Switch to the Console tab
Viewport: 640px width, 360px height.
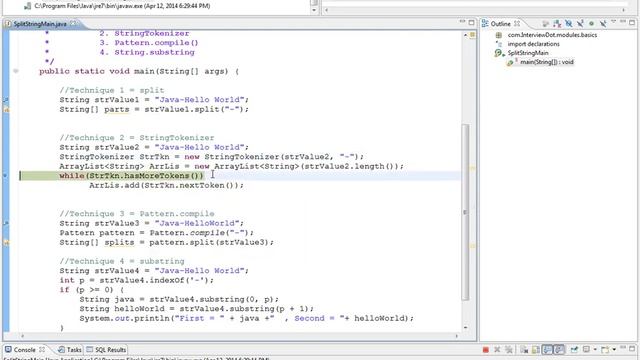[24, 350]
